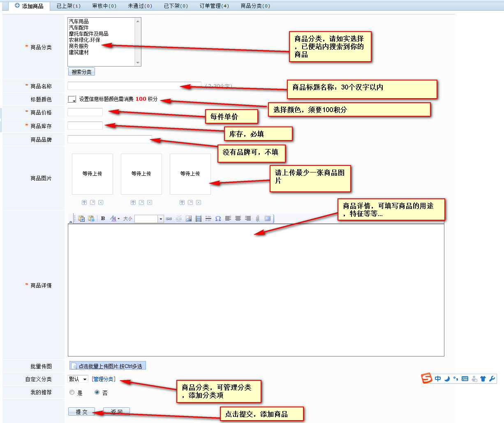Open the Sogou input settings wrench icon
Viewport: 504px width, 423px height.
[492, 379]
